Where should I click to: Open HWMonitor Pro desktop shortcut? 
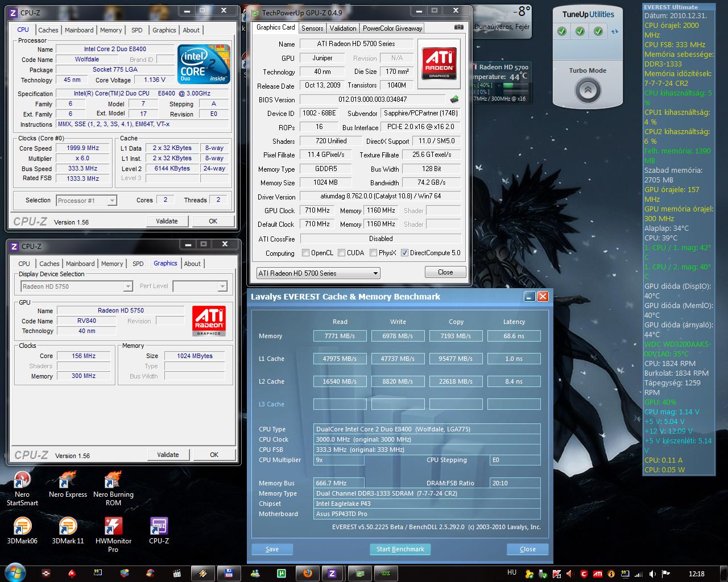(113, 534)
